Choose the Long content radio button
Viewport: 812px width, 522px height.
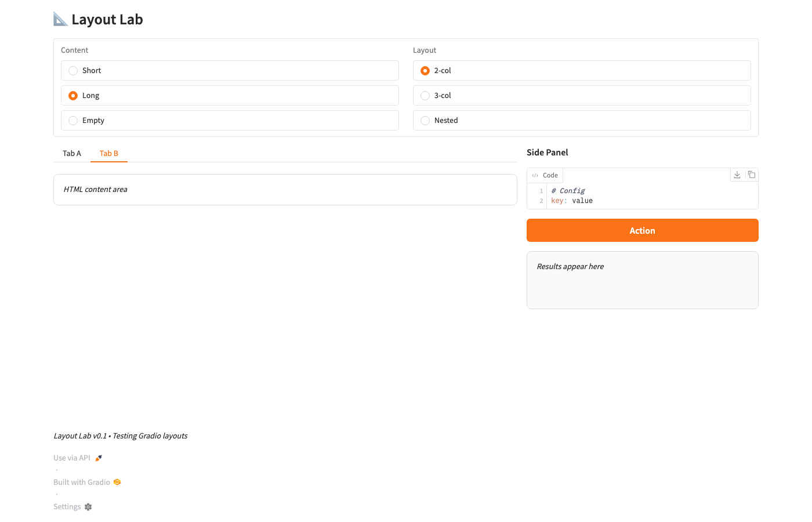point(73,96)
